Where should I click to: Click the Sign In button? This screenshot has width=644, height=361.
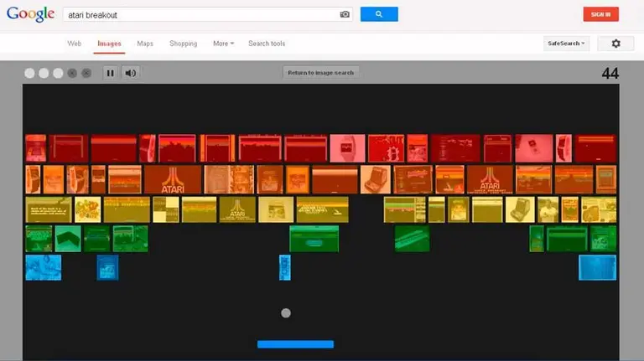point(600,14)
